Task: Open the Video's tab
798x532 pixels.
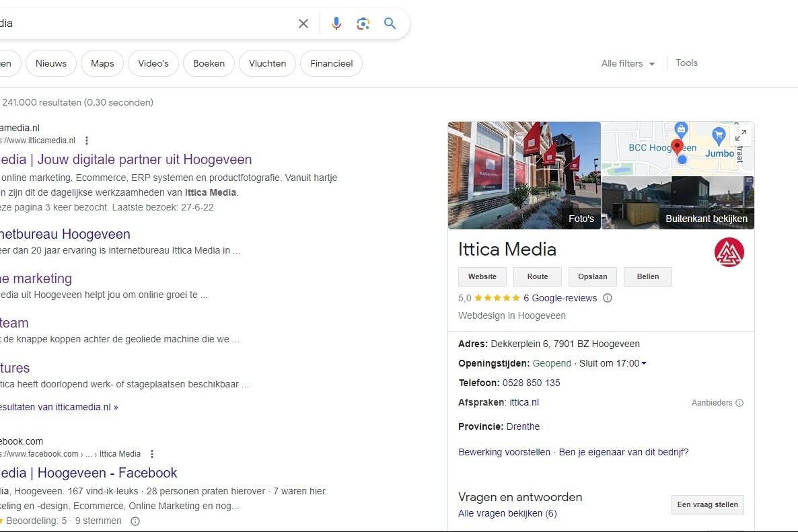Action: (x=153, y=64)
